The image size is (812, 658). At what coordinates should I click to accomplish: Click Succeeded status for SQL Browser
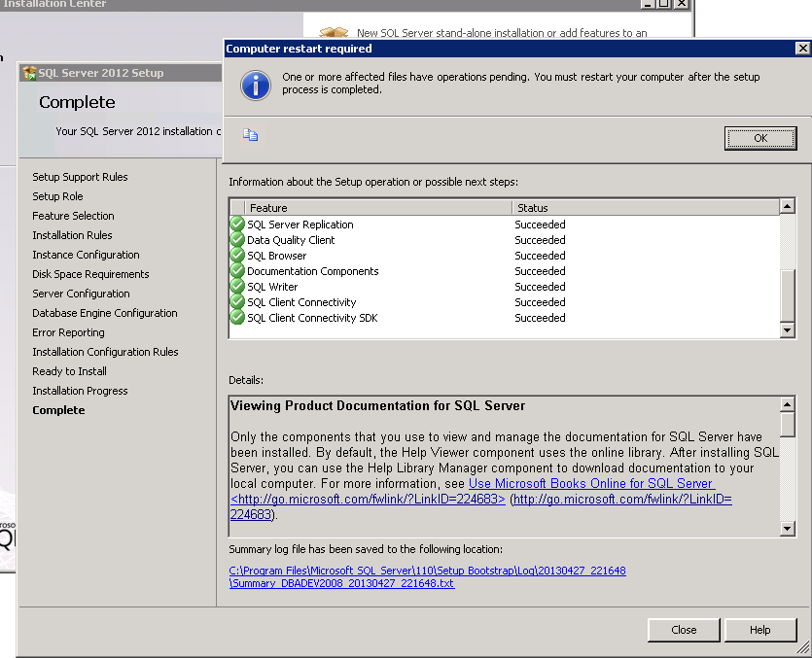point(540,256)
